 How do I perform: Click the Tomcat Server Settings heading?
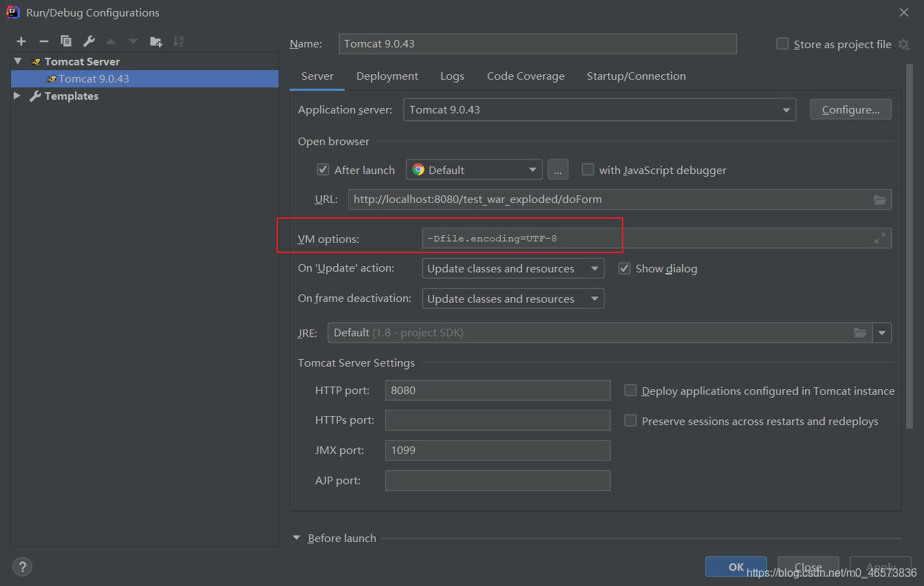pyautogui.click(x=356, y=362)
